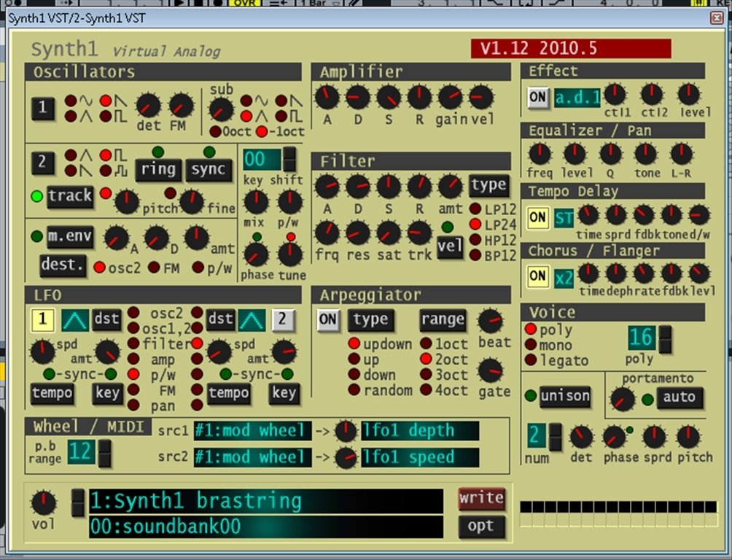Select sub oscillator sawtooth waveform LED
The height and width of the screenshot is (560, 732).
(x=281, y=101)
